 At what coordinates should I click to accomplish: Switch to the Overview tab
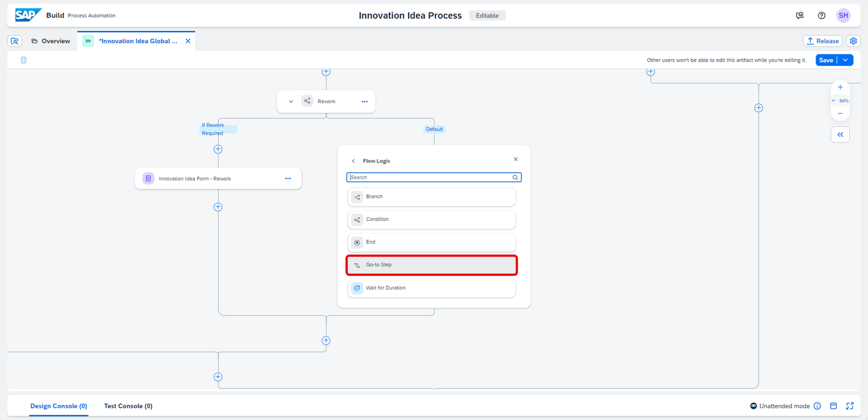51,41
